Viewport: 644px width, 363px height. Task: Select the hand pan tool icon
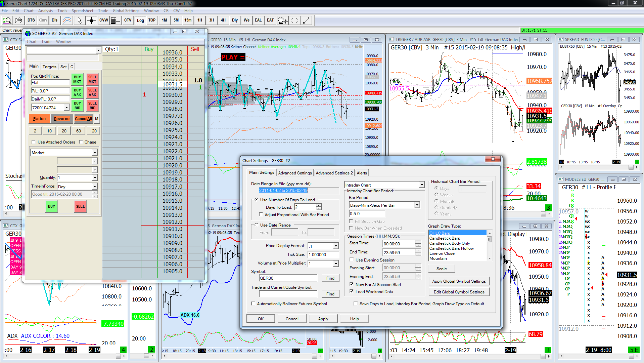282,21
